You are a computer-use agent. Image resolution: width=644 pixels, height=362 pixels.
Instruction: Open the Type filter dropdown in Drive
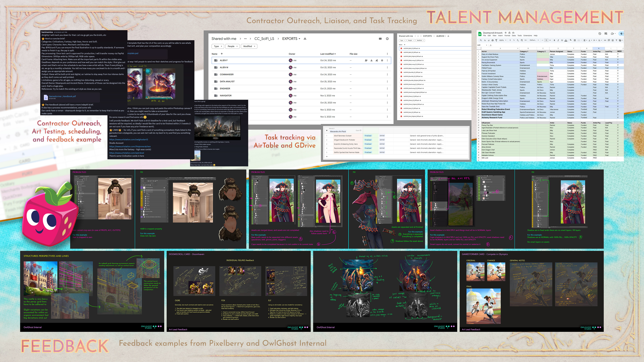[x=218, y=46]
